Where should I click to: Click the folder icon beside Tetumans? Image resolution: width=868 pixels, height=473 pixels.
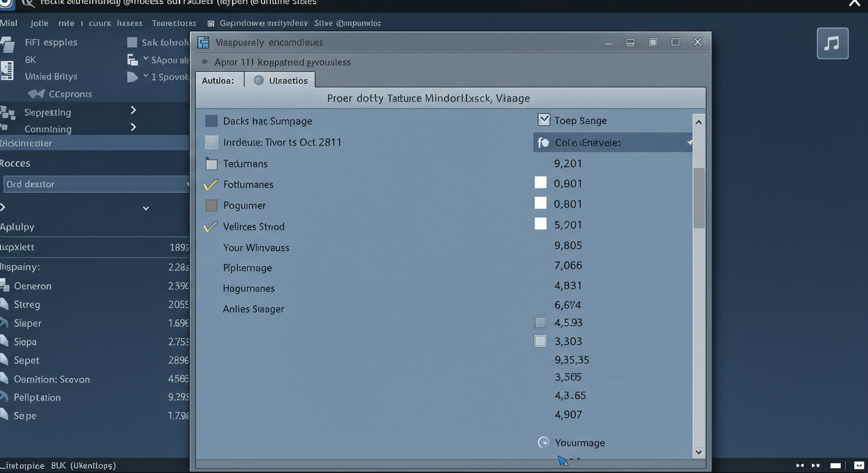click(211, 164)
